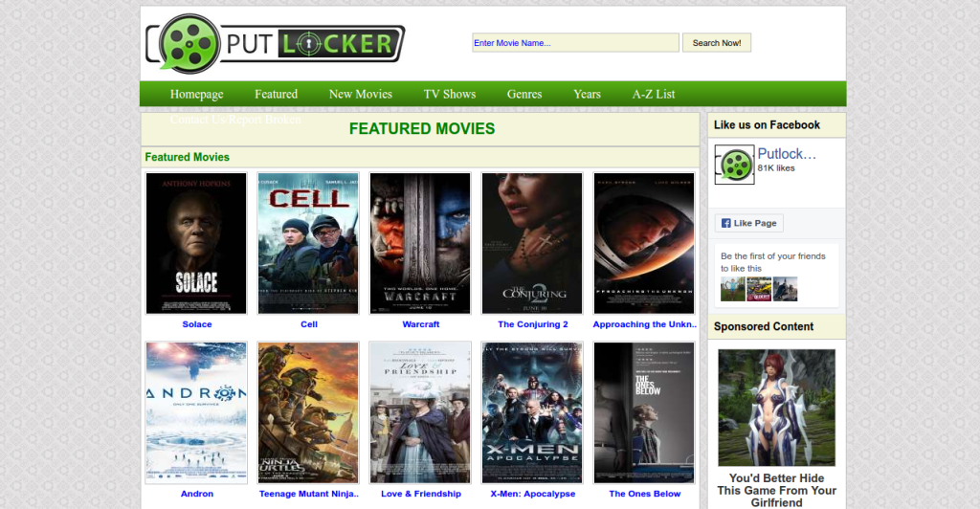Open Teenage Mutant Ninja Turtles poster
Image resolution: width=980 pixels, height=509 pixels.
(x=308, y=412)
